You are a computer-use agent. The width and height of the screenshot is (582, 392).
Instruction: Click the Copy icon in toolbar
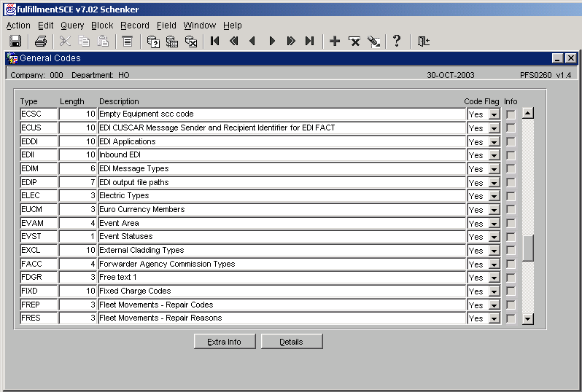pos(84,41)
